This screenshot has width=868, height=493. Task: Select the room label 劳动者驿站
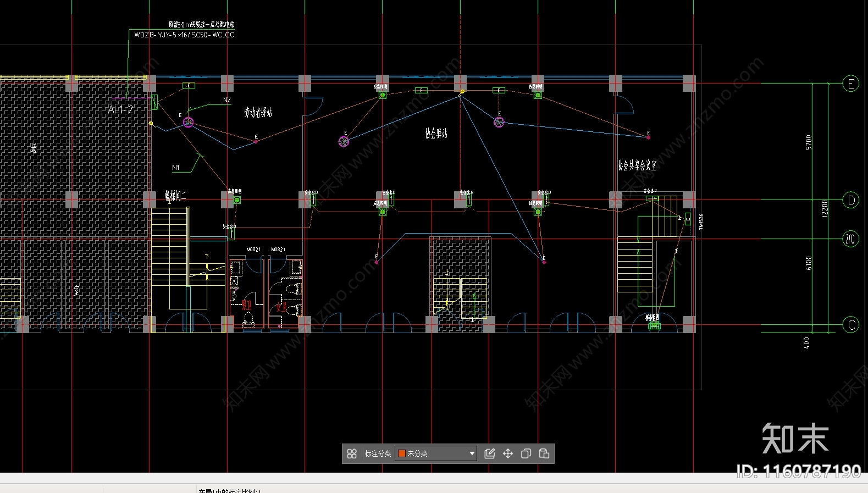point(258,112)
